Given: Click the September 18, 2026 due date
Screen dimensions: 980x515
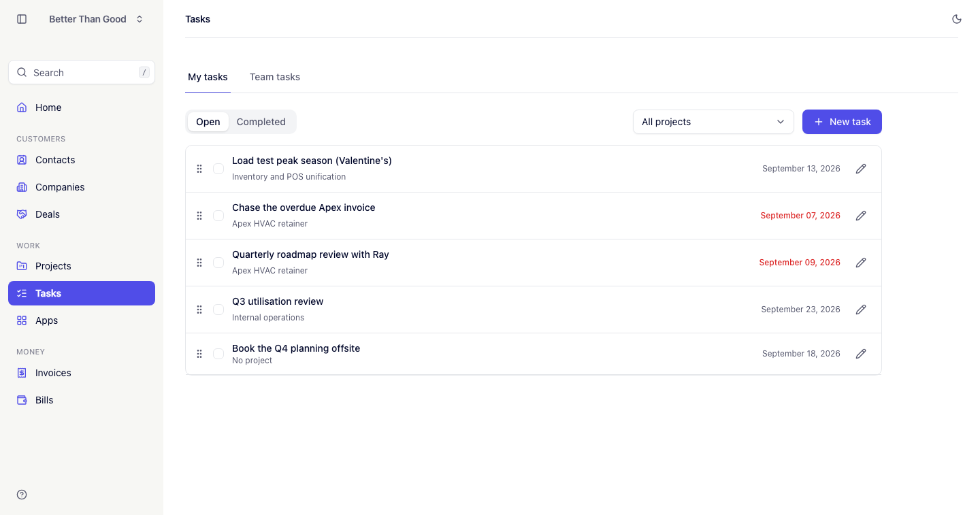Looking at the screenshot, I should 801,354.
